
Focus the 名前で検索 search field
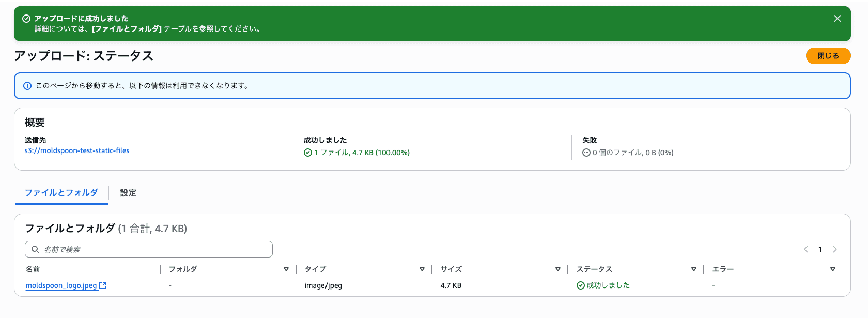[x=149, y=249]
